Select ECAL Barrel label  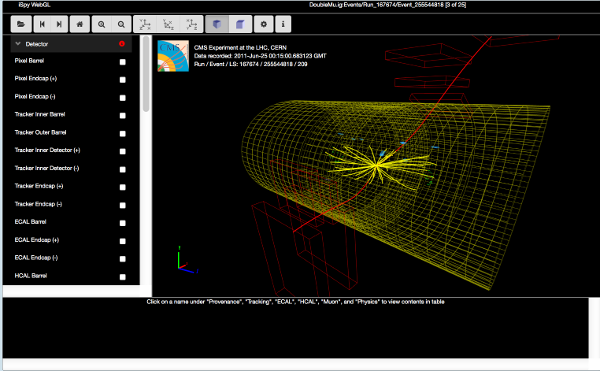tap(30, 221)
